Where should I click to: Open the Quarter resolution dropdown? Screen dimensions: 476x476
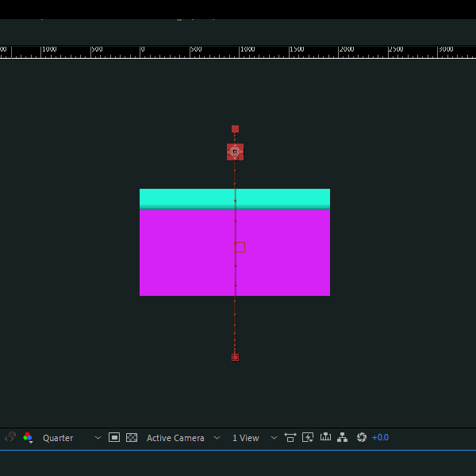click(71, 438)
